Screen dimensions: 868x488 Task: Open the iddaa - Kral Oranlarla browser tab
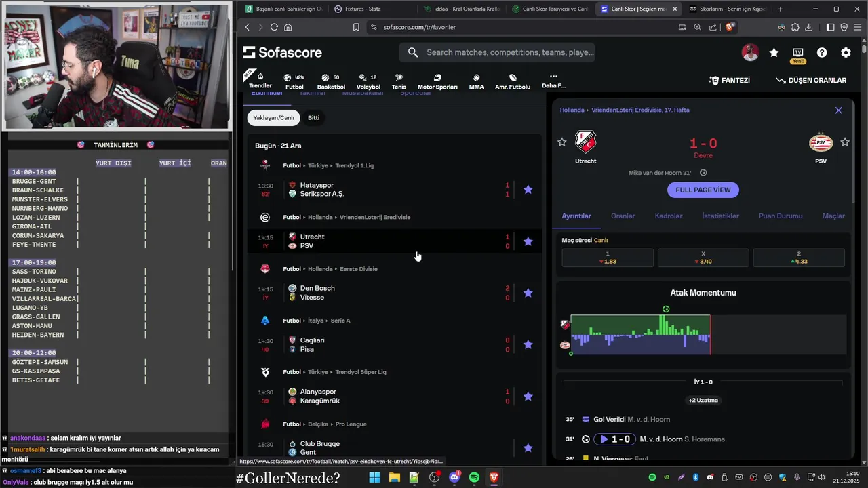(461, 9)
